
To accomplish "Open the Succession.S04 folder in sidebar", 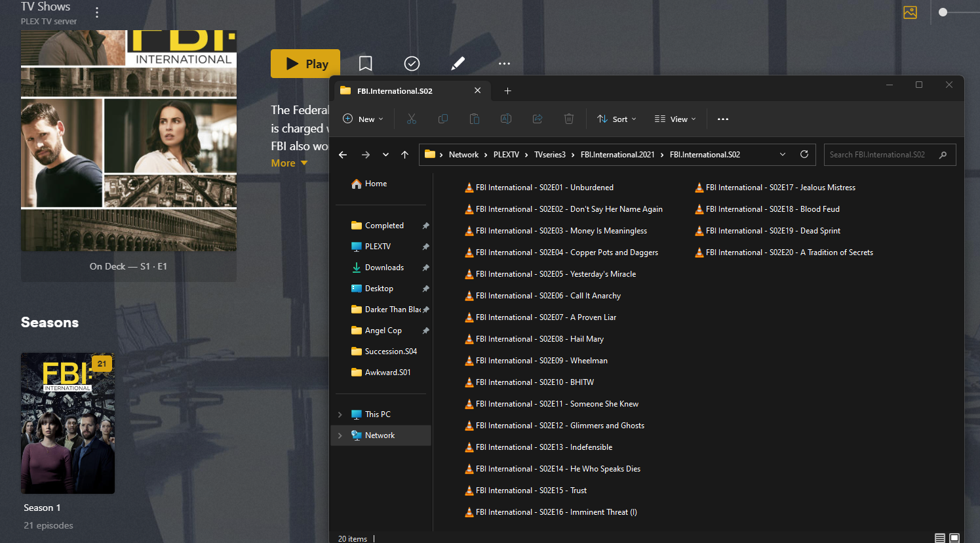I will pyautogui.click(x=384, y=352).
